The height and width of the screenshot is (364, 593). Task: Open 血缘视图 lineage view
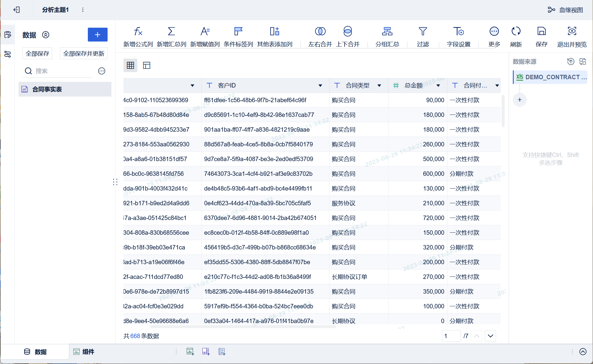click(565, 10)
